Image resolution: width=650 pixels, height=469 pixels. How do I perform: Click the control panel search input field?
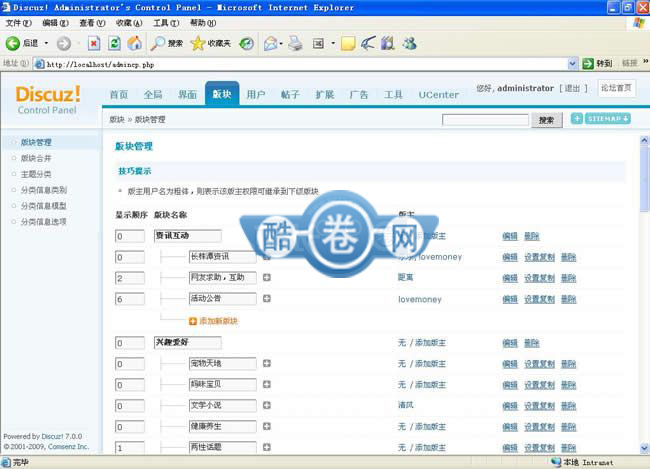point(485,119)
